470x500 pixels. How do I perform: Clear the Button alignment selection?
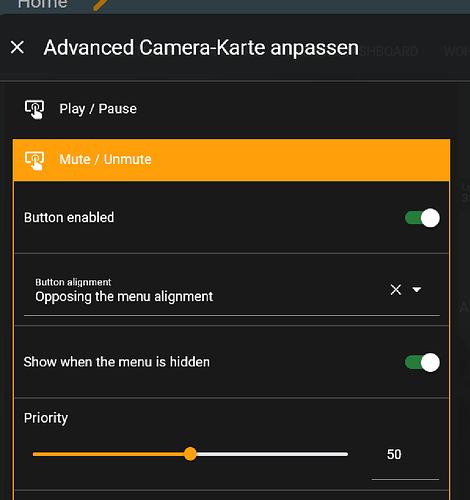pos(396,290)
